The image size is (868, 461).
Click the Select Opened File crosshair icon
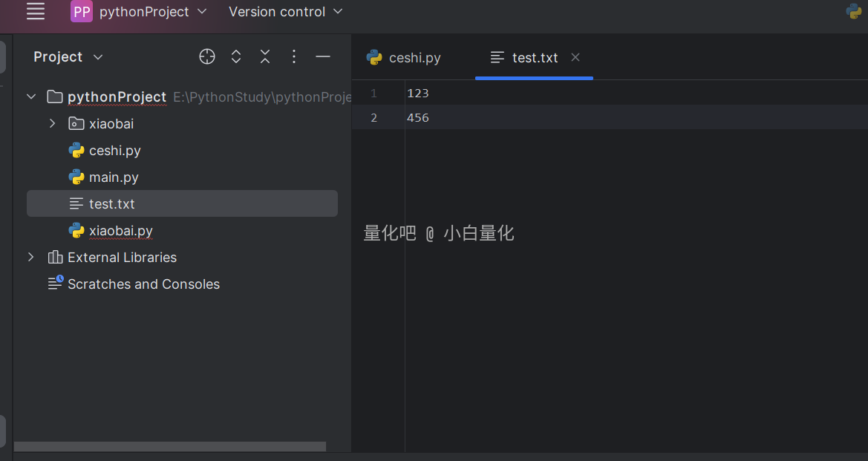click(x=207, y=57)
